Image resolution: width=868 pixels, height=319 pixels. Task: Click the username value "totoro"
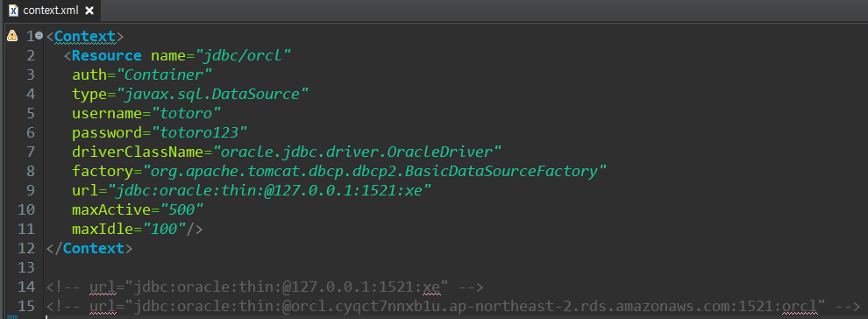pyautogui.click(x=186, y=113)
